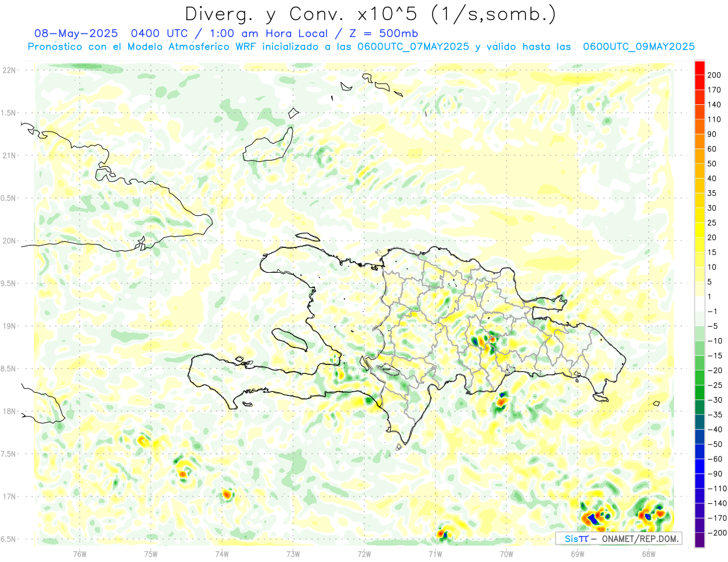Click the '-200' color scale value
The height and width of the screenshot is (562, 728).
click(718, 533)
